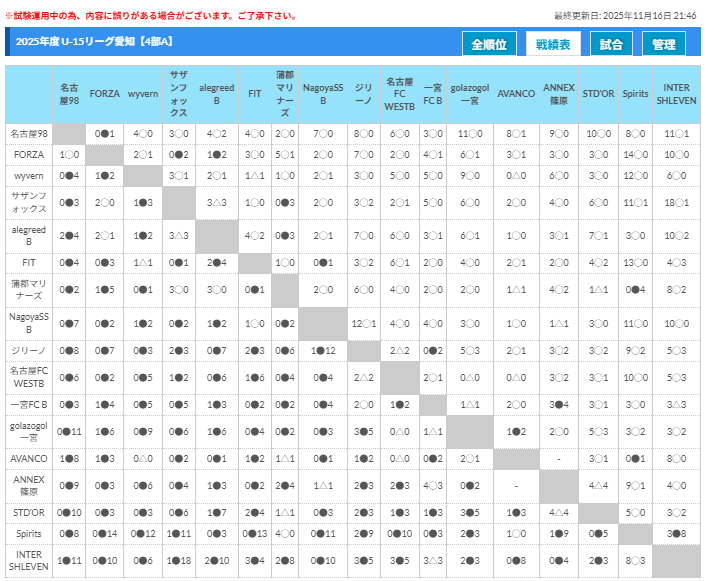This screenshot has height=581, width=707.
Task: Click the INTER SHLEVEN column header
Action: pyautogui.click(x=676, y=94)
